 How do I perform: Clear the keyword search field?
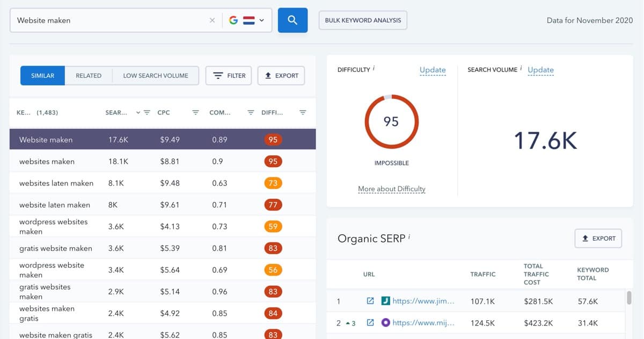[x=212, y=20]
